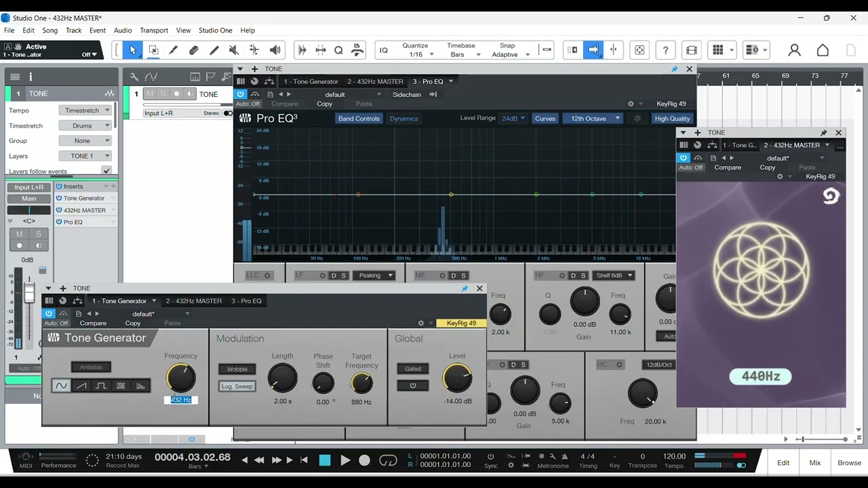Toggle loop button in transport

[388, 461]
